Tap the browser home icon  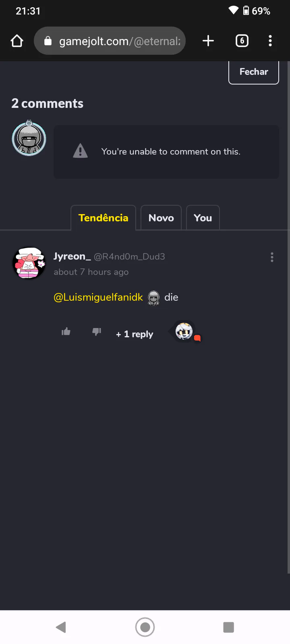pos(17,41)
